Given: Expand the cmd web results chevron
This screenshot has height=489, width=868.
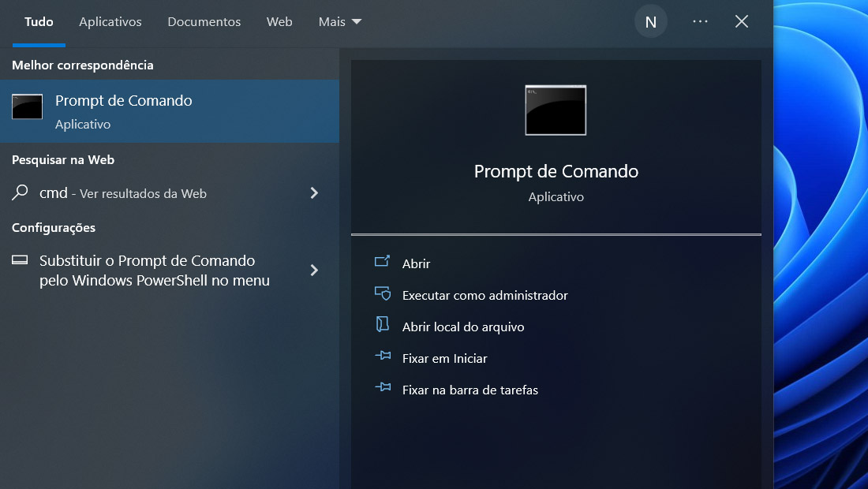Looking at the screenshot, I should pos(314,193).
